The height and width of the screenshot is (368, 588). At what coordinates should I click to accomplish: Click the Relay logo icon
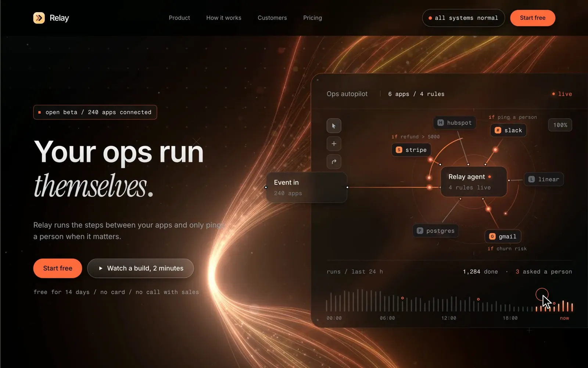point(39,18)
